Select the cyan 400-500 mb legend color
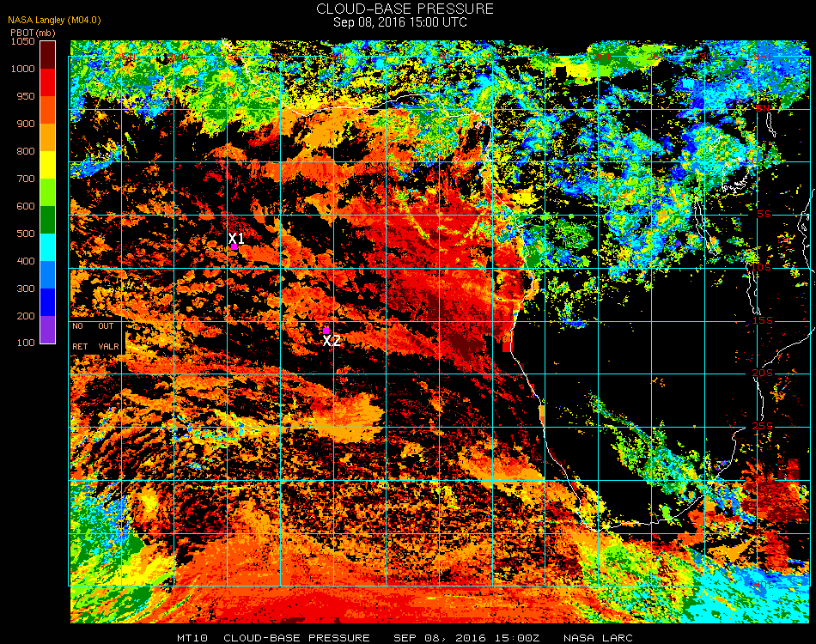This screenshot has height=644, width=816. pyautogui.click(x=47, y=247)
